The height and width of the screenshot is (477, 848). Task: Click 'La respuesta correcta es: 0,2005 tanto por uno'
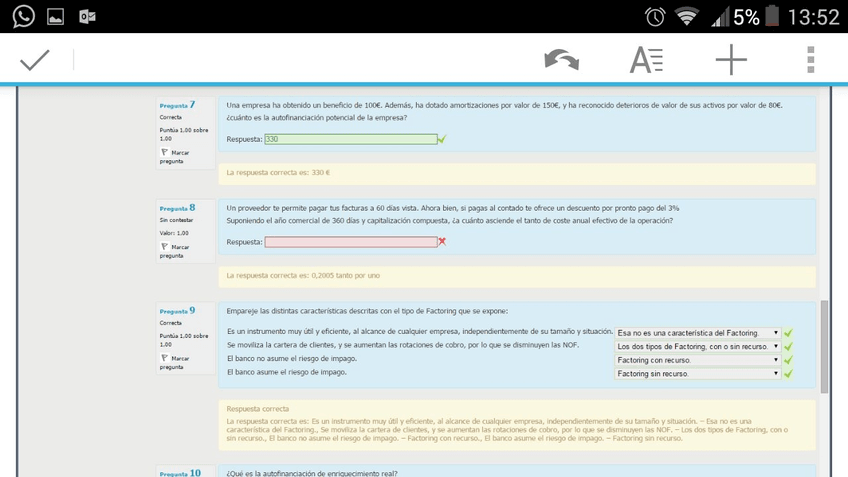303,275
